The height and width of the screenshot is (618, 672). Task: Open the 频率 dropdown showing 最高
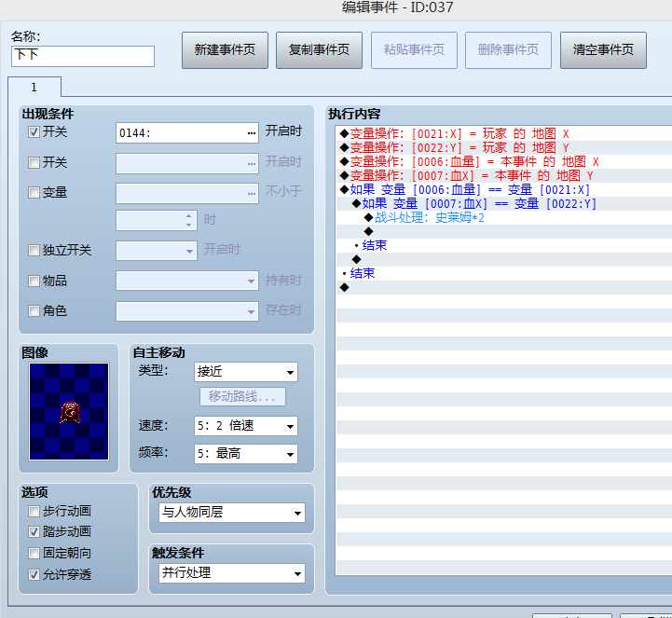246,454
